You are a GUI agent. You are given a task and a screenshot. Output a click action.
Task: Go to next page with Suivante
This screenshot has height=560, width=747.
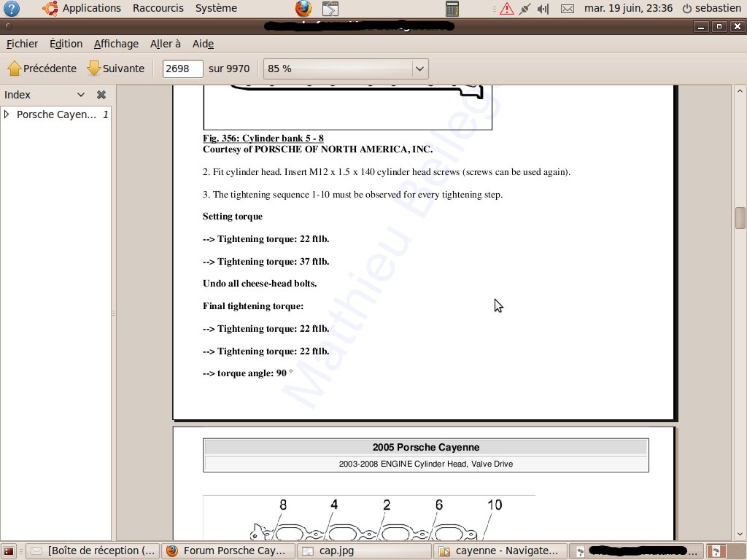(116, 69)
